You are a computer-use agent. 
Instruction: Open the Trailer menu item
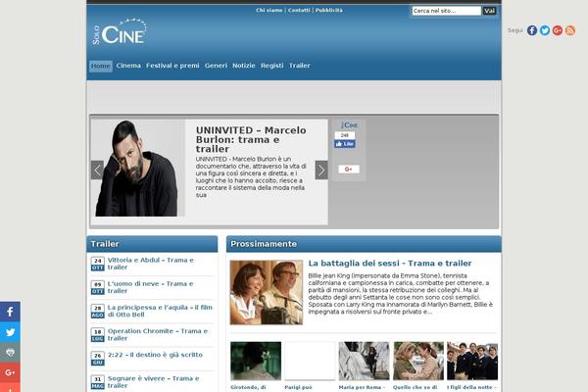pyautogui.click(x=300, y=66)
